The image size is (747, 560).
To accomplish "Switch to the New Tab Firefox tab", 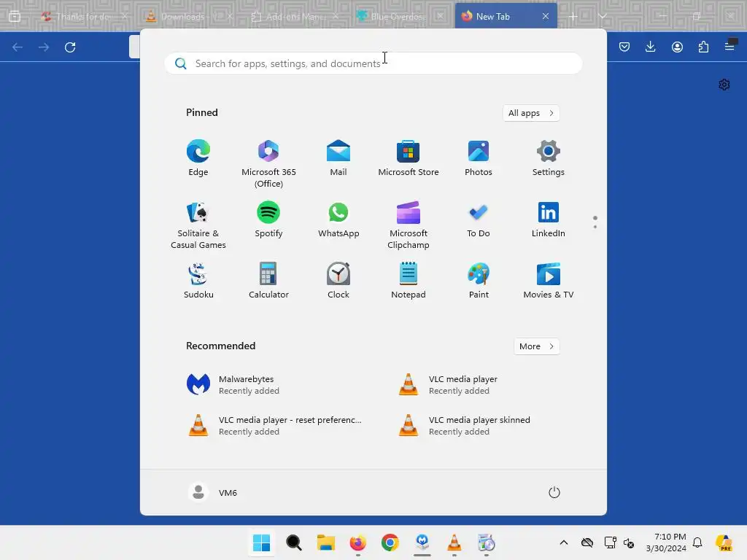I will (x=506, y=16).
